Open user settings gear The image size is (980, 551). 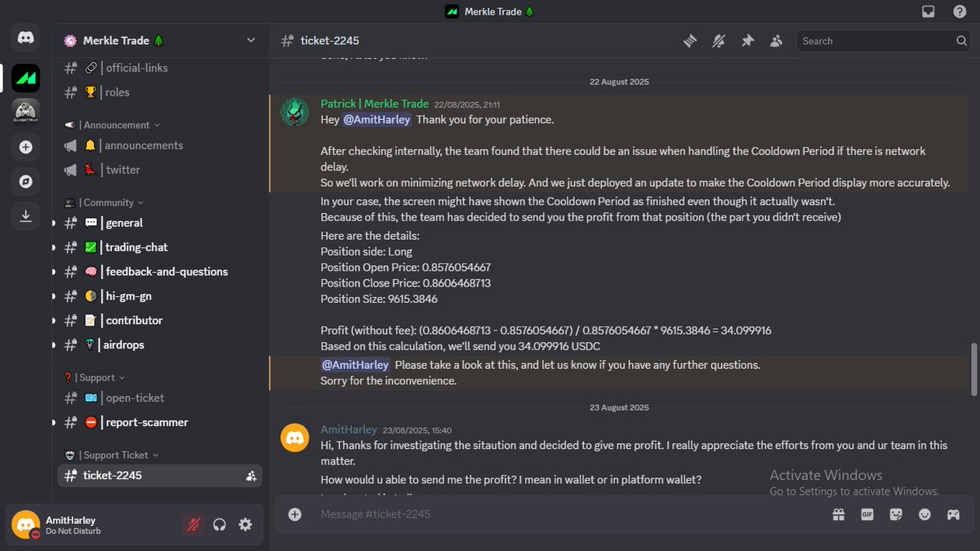[245, 525]
